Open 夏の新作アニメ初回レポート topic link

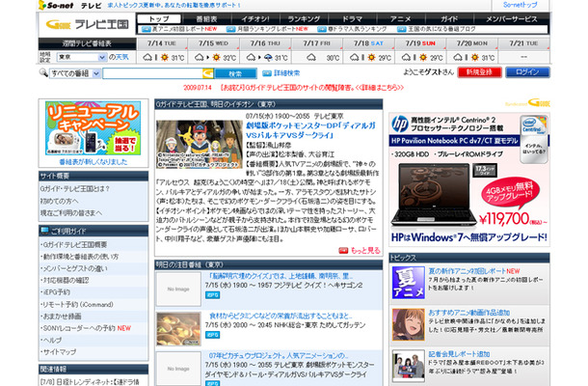pyautogui.click(x=474, y=271)
